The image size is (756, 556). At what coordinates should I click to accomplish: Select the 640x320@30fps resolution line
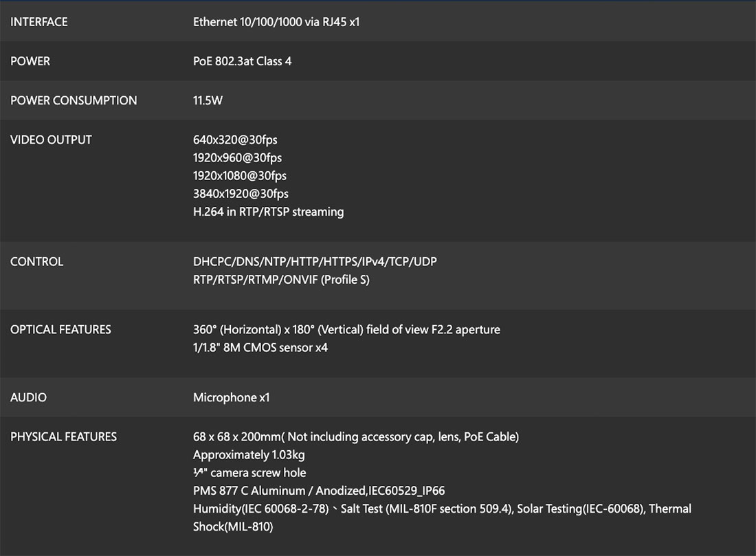(x=235, y=140)
